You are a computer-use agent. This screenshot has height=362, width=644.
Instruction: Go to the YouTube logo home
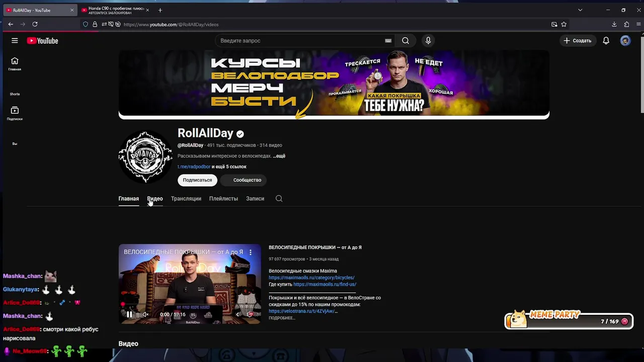[42, 41]
